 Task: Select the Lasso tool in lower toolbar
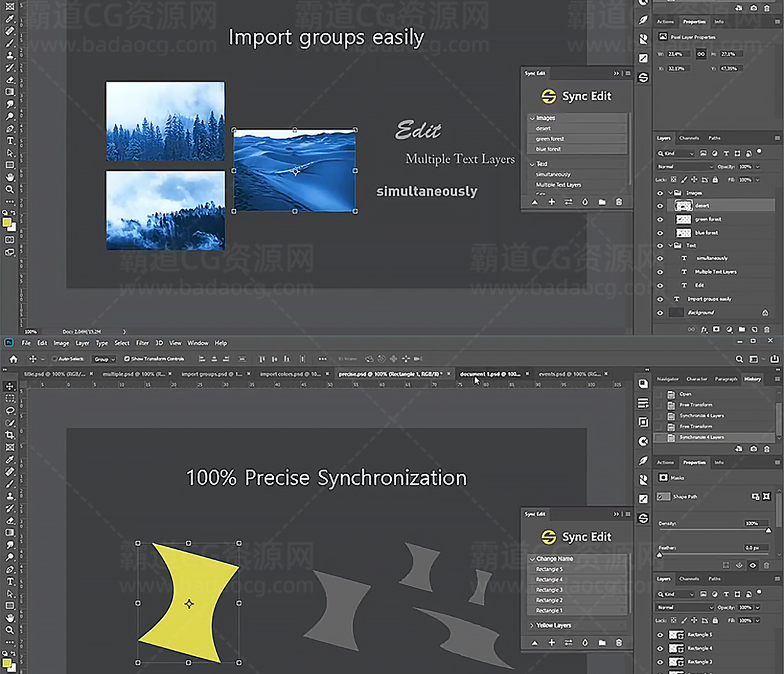[10, 411]
